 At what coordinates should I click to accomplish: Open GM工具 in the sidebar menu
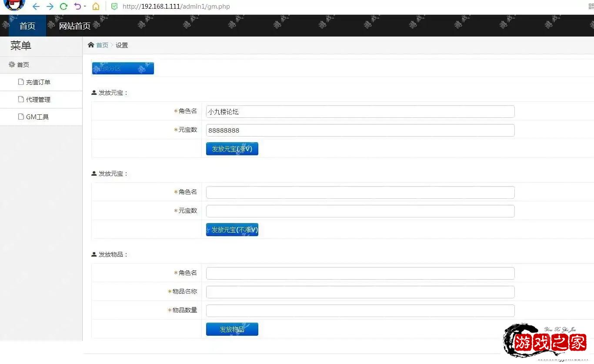37,117
